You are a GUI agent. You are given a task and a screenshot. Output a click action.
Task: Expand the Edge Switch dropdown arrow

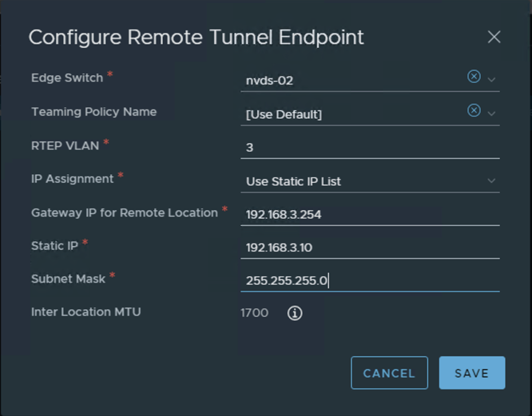pos(491,79)
